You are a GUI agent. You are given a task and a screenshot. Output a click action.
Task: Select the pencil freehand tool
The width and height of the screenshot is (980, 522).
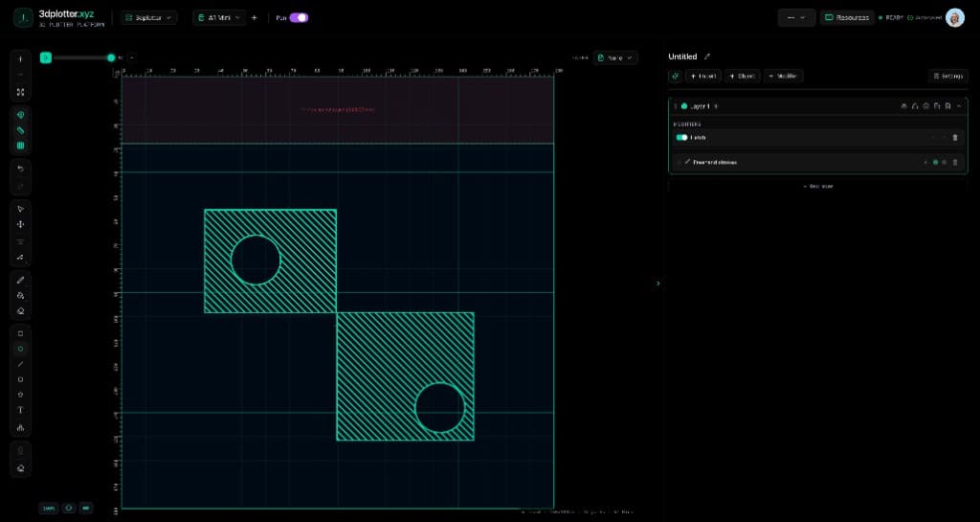point(21,280)
